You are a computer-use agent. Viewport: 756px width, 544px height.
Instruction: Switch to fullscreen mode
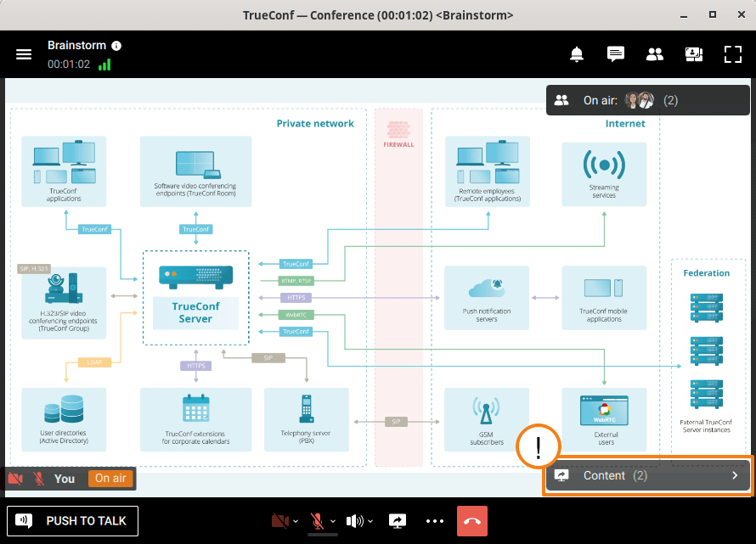733,54
